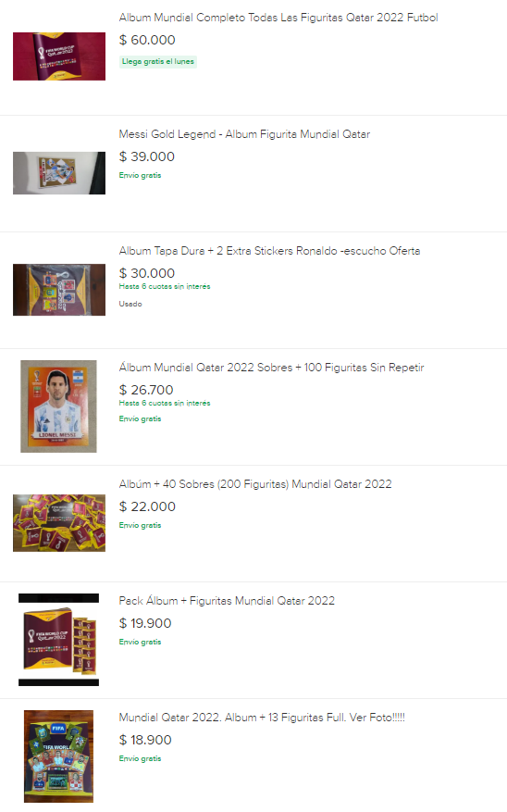Open the complete Qatar 2022 album thumbnail
The height and width of the screenshot is (812, 507).
pos(59,56)
